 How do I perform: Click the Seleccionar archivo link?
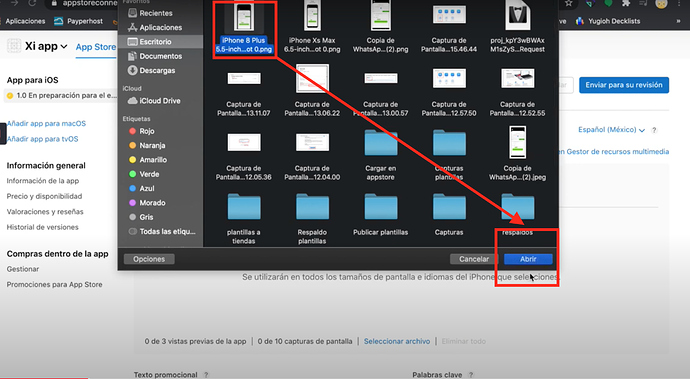[397, 341]
